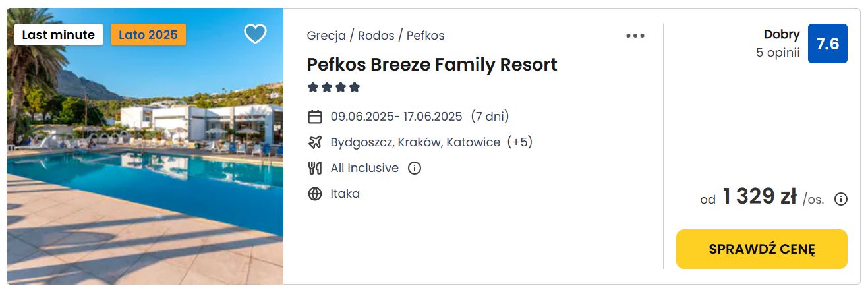Open Pefkos Breeze Family Resort title link
This screenshot has width=868, height=294.
432,65
